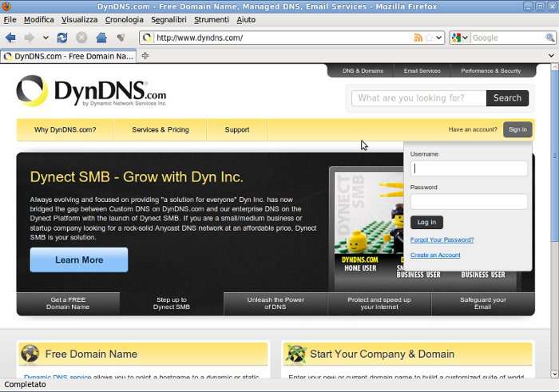Click the browser Back arrow button
This screenshot has width=559, height=392.
(10, 38)
